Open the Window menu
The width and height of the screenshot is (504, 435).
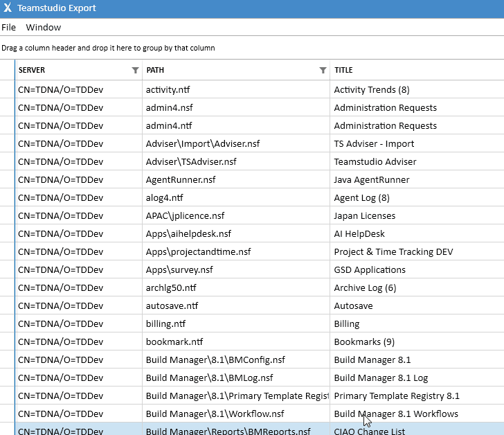coord(44,27)
